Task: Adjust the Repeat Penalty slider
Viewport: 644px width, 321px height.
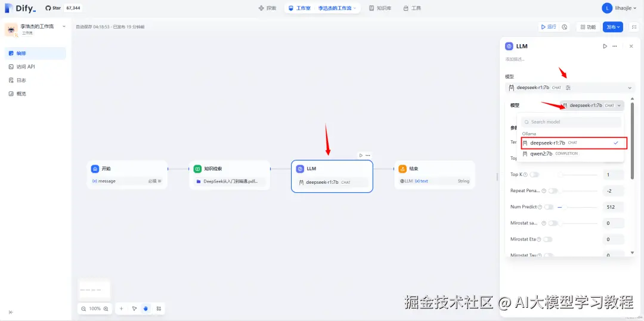Action: click(579, 191)
